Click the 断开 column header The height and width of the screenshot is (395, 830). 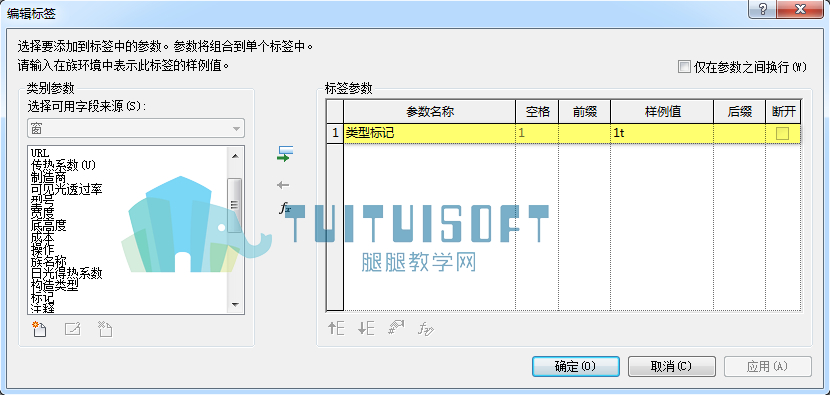(783, 112)
